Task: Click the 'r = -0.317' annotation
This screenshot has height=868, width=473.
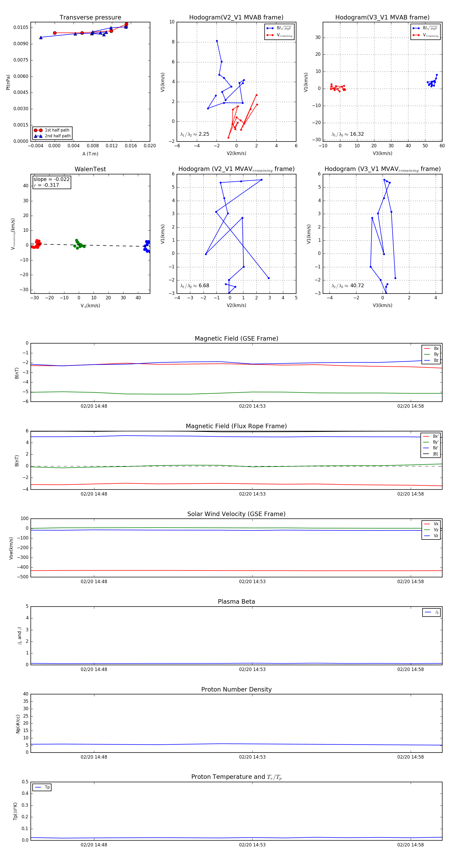Action: [x=47, y=185]
